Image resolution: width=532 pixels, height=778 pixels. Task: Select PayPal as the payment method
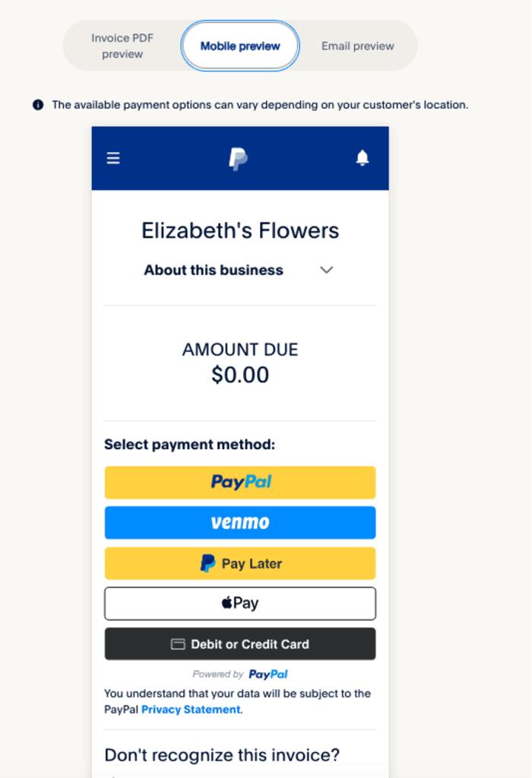239,482
